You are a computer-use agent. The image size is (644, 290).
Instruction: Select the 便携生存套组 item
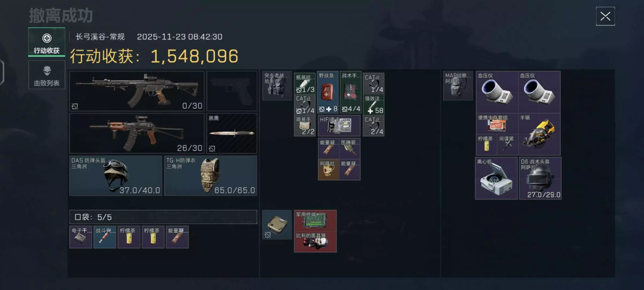click(x=497, y=124)
